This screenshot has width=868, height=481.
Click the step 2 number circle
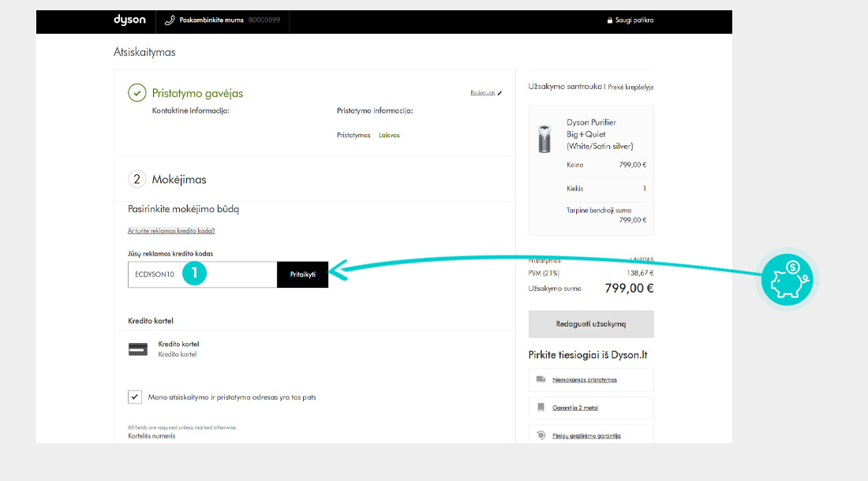[137, 179]
